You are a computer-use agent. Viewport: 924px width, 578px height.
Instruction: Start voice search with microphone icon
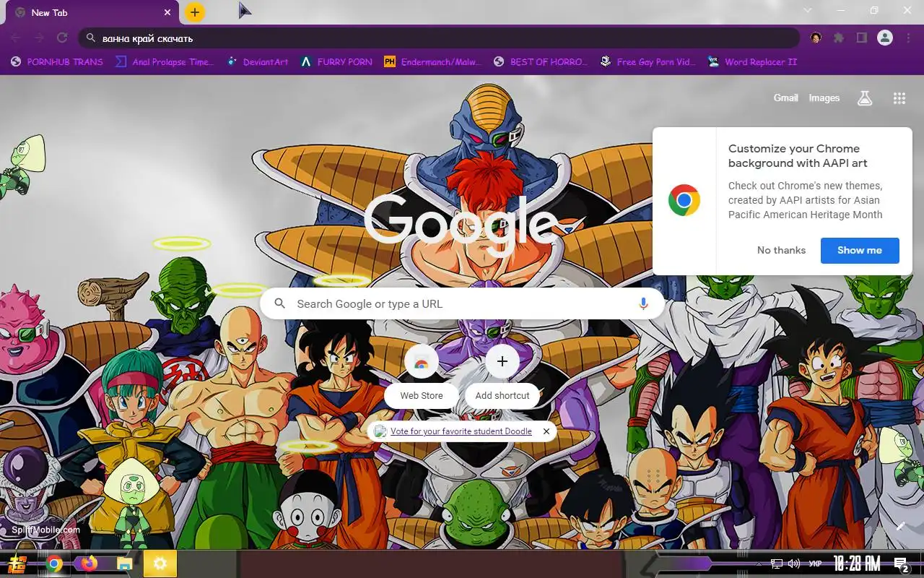(x=643, y=304)
